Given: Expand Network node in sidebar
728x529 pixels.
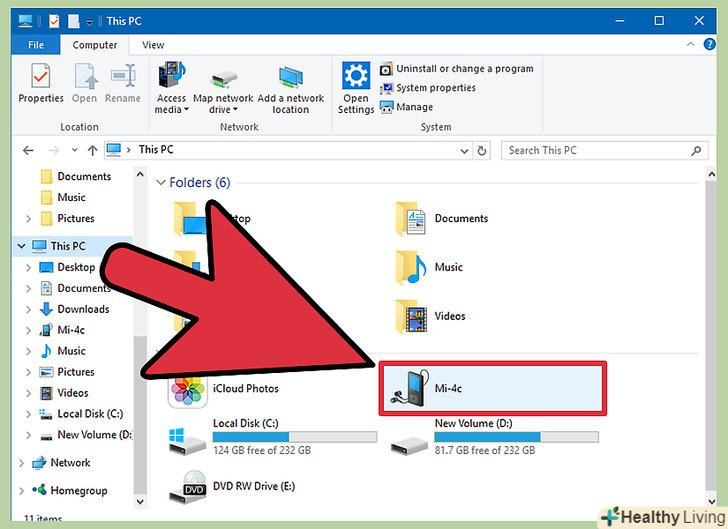Looking at the screenshot, I should (x=21, y=463).
